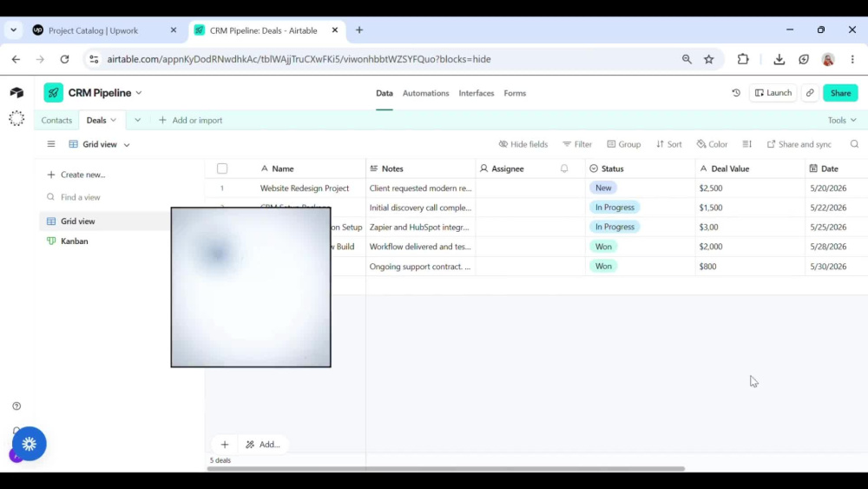Click the Status column header
The width and height of the screenshot is (868, 489).
pyautogui.click(x=640, y=169)
